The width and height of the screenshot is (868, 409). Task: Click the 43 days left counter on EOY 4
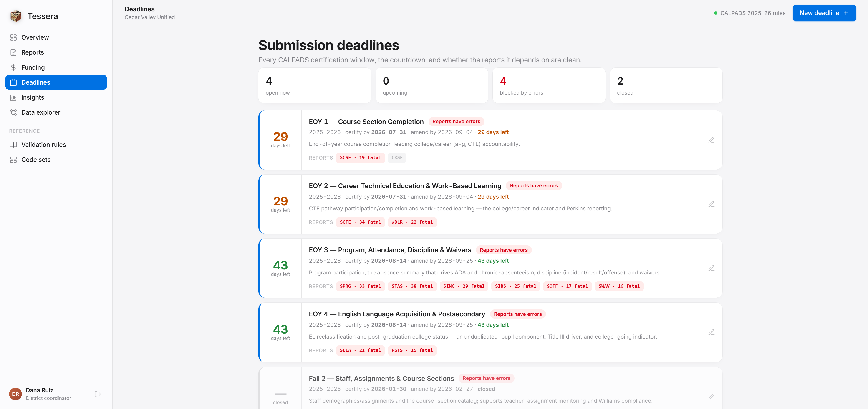280,332
